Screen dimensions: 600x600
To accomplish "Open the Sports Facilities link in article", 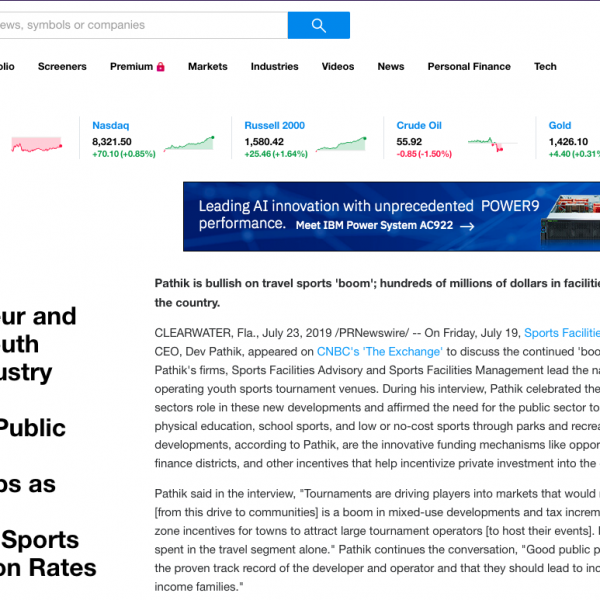I will [x=562, y=333].
